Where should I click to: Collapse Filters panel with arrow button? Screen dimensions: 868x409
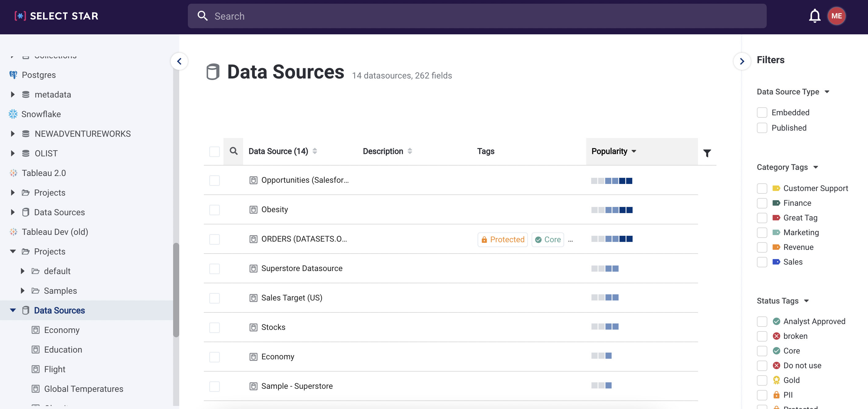[x=742, y=61]
